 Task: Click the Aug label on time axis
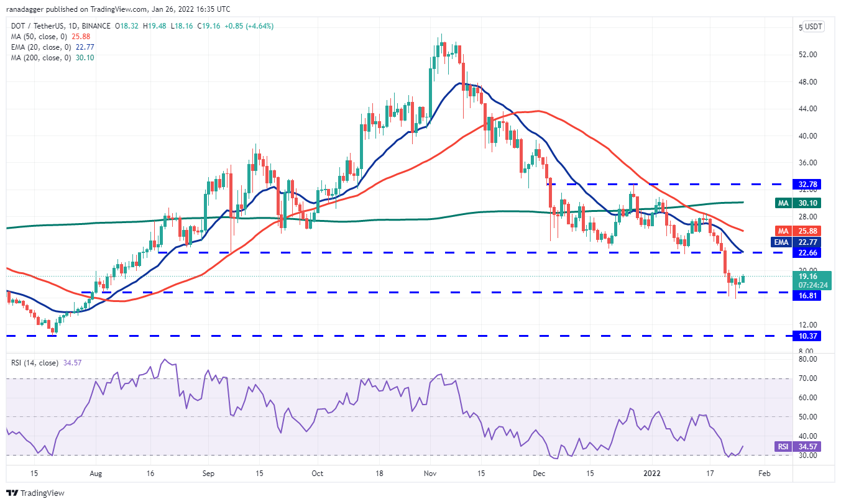[x=96, y=474]
